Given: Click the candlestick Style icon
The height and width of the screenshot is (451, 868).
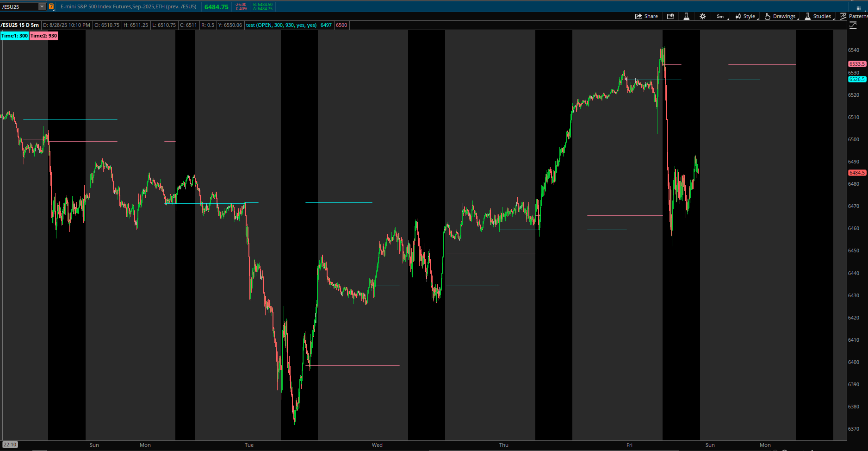Looking at the screenshot, I should pyautogui.click(x=738, y=16).
